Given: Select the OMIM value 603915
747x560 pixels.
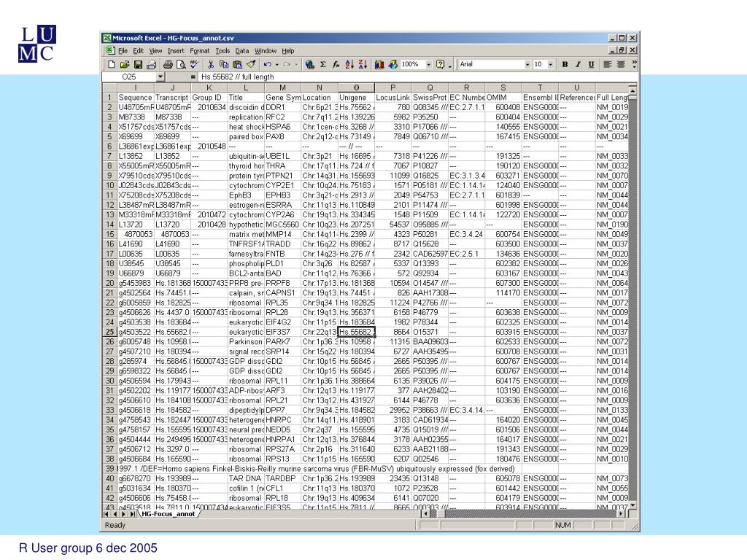Looking at the screenshot, I should [x=503, y=332].
